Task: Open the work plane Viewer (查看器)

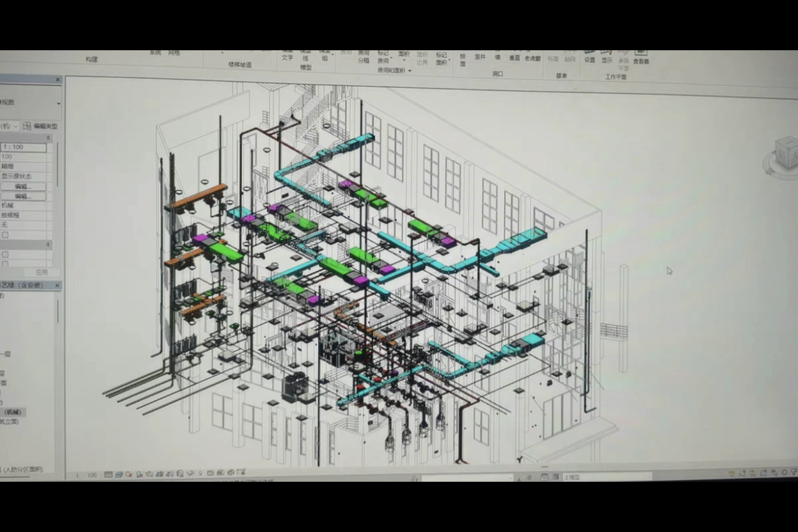Action: click(x=641, y=58)
